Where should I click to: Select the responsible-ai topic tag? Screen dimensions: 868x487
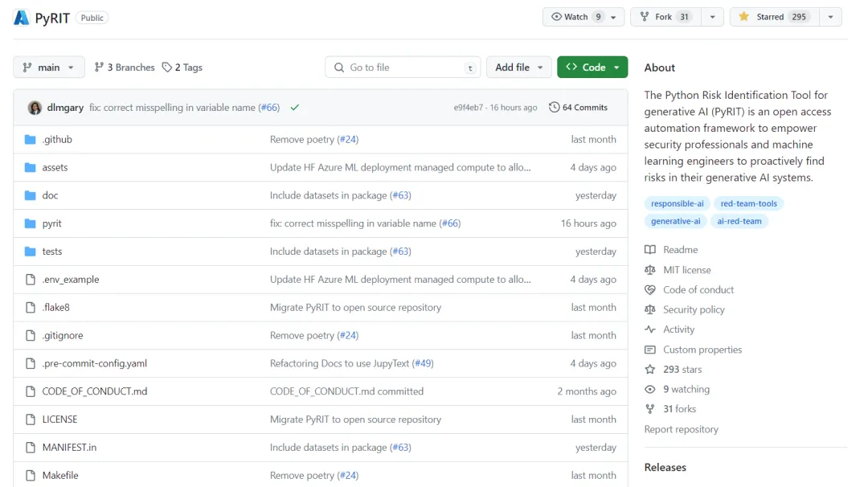pos(678,204)
